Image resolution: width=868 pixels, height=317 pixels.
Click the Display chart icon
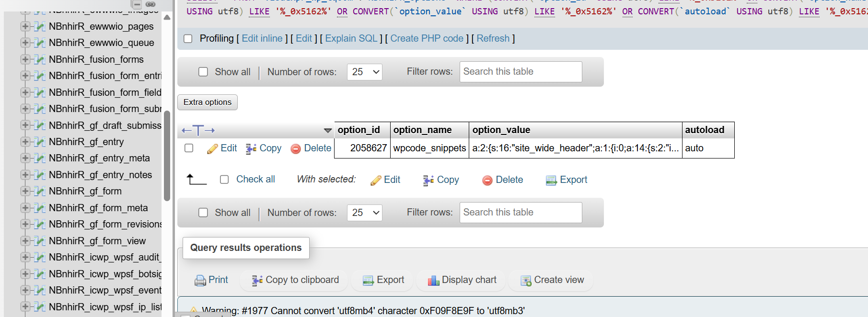click(433, 281)
